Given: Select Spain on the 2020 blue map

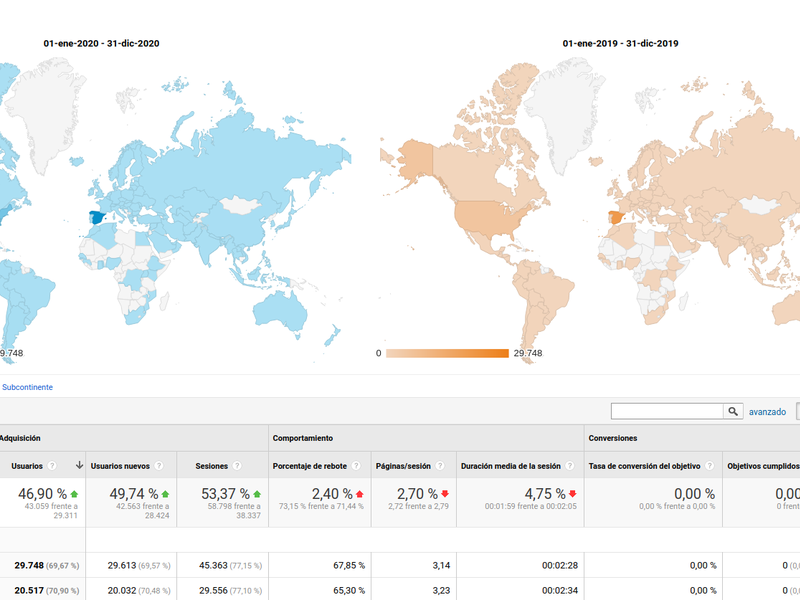Looking at the screenshot, I should point(97,218).
